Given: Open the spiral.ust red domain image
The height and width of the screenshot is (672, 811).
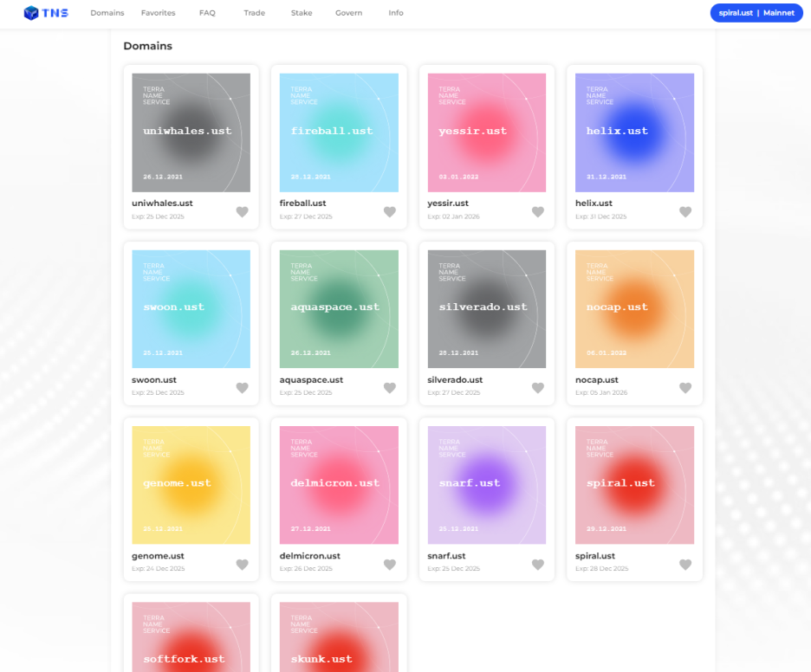Looking at the screenshot, I should (x=634, y=485).
